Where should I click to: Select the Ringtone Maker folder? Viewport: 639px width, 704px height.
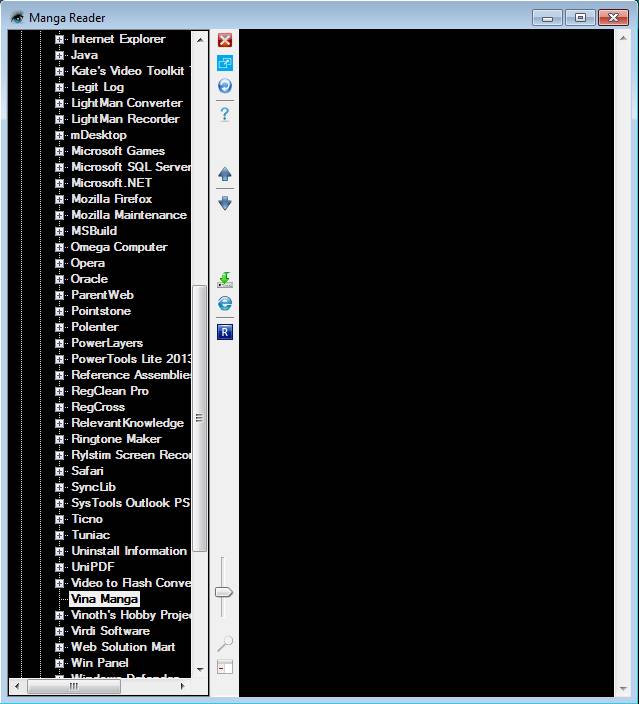tap(116, 439)
